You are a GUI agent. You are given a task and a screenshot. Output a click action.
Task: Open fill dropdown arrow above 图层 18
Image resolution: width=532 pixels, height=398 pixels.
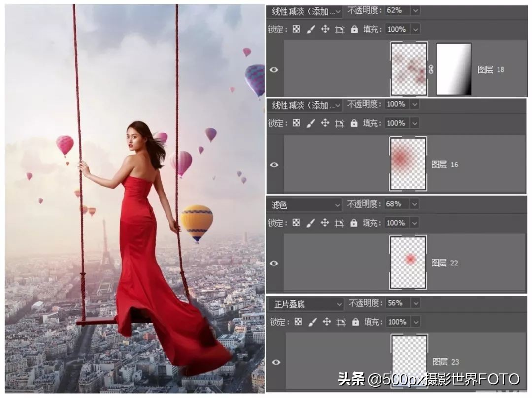click(x=415, y=30)
